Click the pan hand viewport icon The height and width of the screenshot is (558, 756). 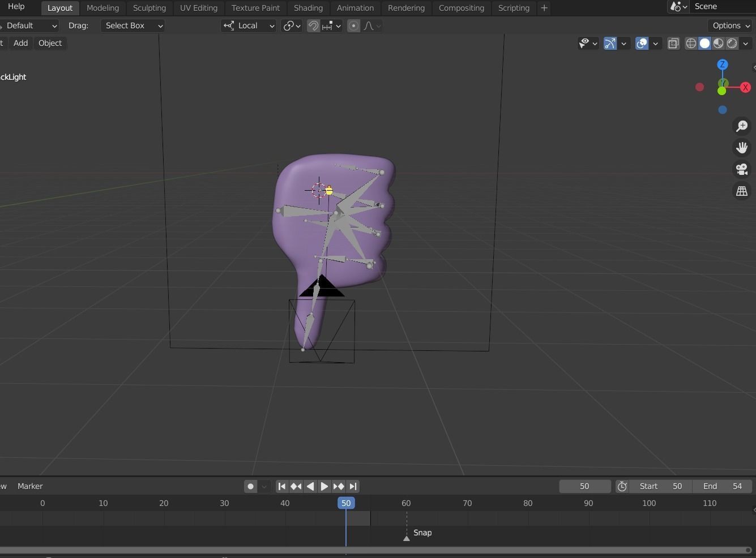click(742, 148)
